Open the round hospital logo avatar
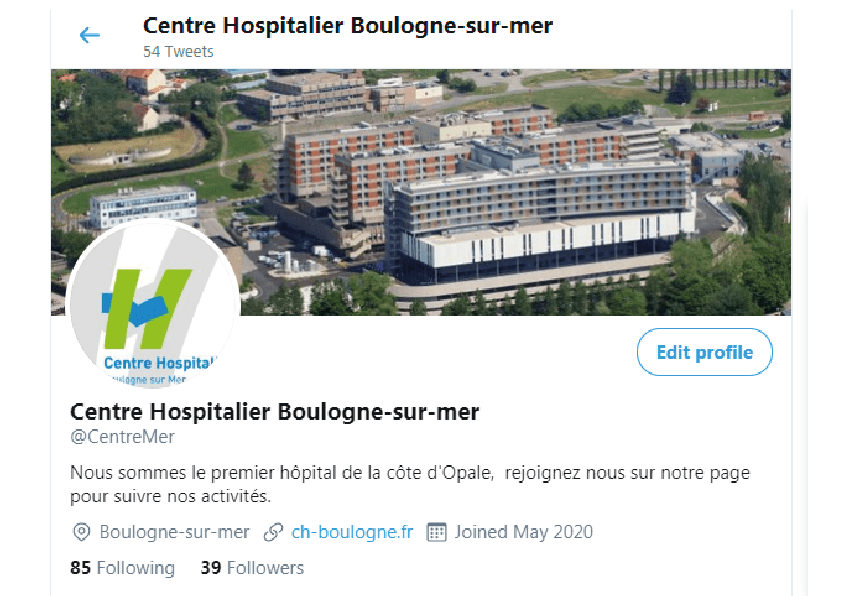This screenshot has height=596, width=842. (154, 303)
